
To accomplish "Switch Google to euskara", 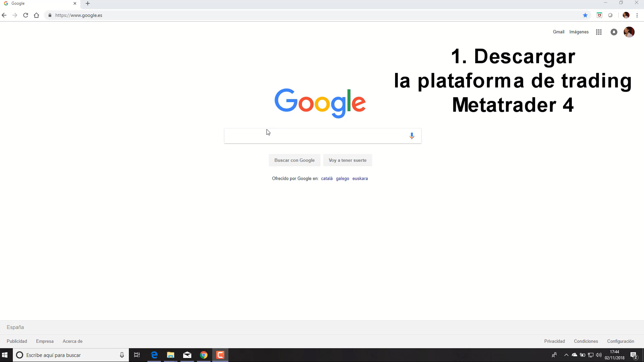I will [360, 179].
